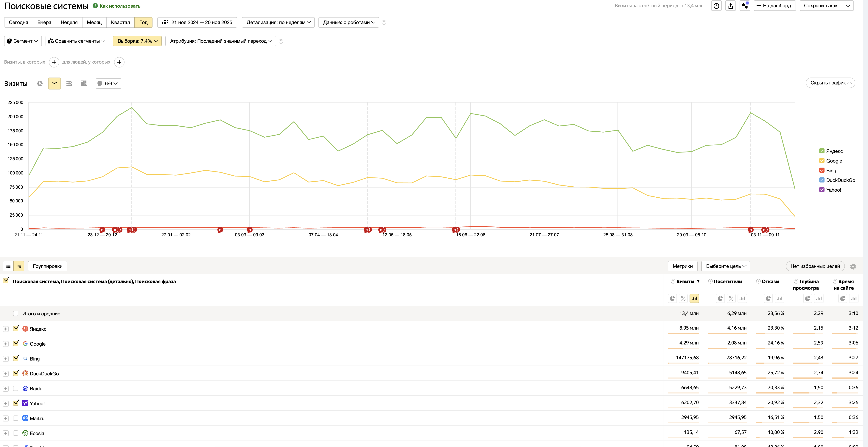Screen dimensions: 868x447
Task: Open the table settings gear icon
Action: click(x=853, y=266)
